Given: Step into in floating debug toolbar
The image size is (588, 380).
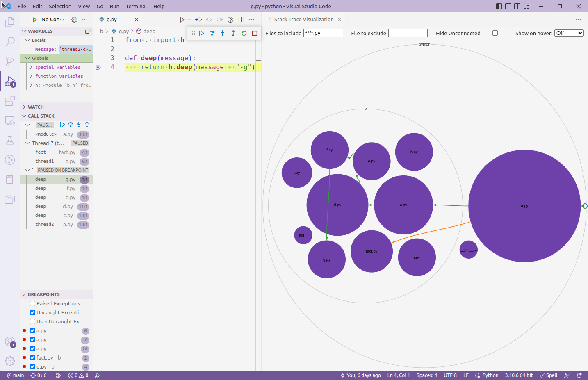Looking at the screenshot, I should click(223, 33).
